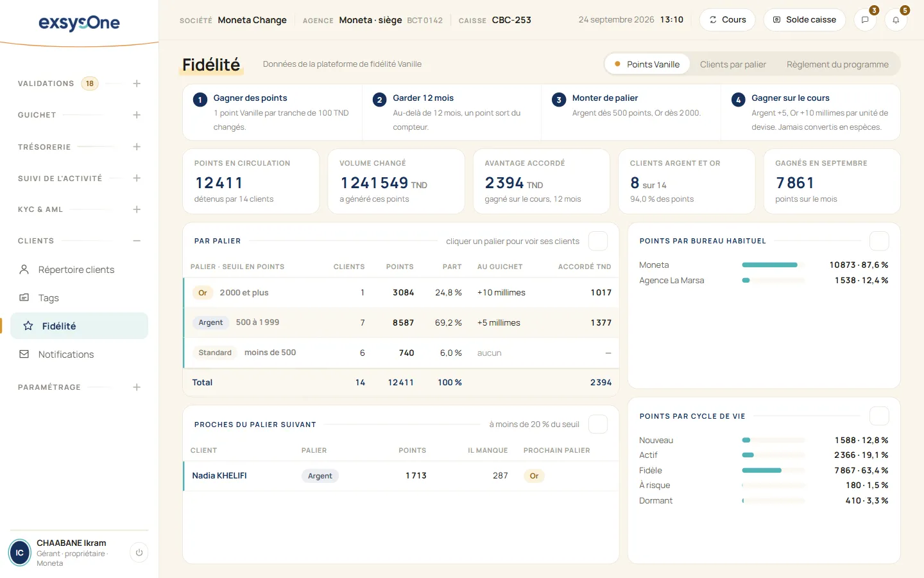
Task: Click square button in Proches du palier suivant
Action: click(x=598, y=424)
